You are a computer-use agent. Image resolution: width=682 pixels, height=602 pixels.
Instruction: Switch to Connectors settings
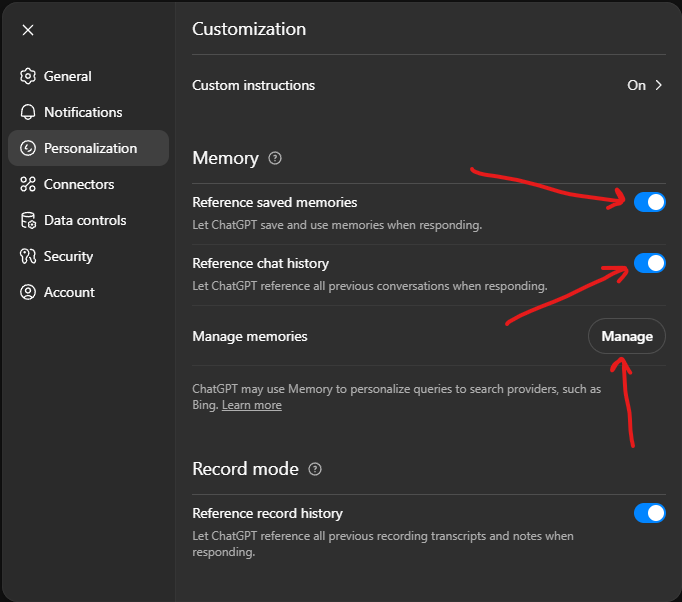click(88, 184)
